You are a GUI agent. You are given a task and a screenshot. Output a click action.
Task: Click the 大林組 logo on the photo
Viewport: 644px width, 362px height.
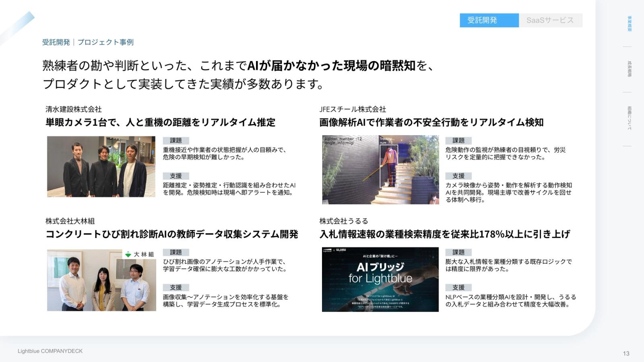(x=139, y=254)
